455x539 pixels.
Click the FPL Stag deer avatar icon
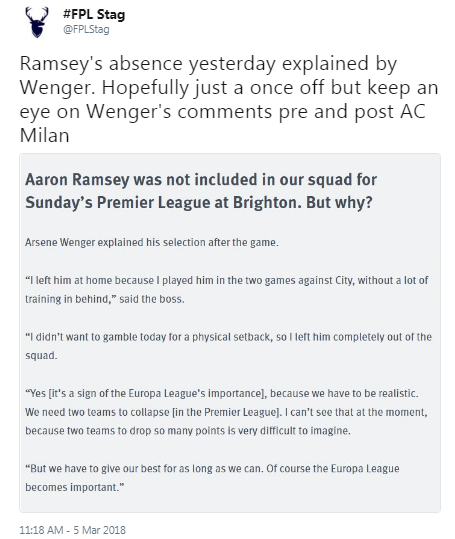[37, 22]
